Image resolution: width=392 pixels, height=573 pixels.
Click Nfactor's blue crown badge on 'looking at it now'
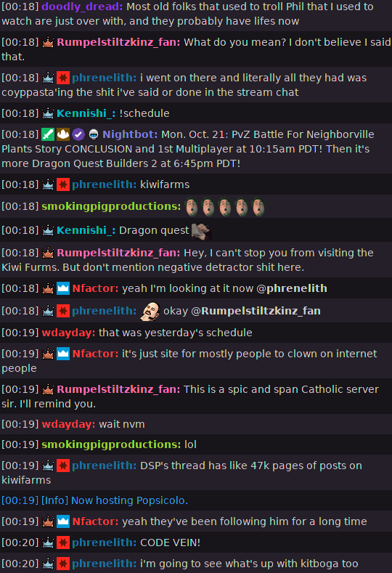pos(63,288)
